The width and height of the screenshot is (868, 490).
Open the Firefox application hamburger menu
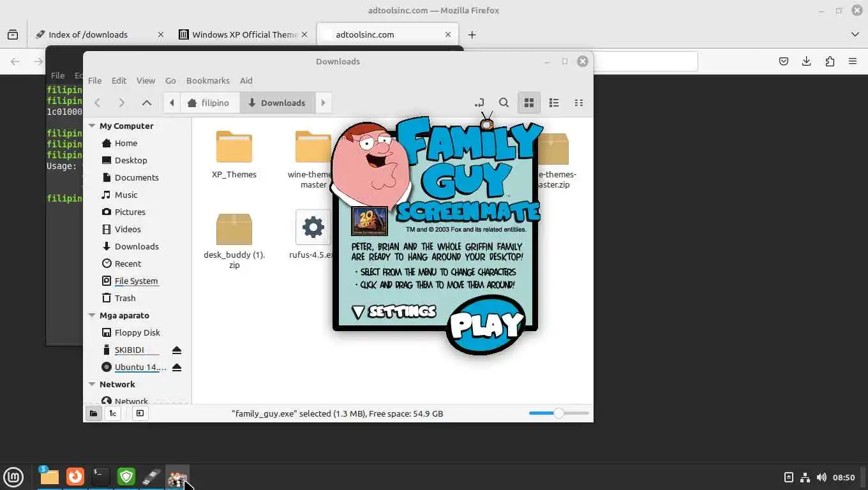pyautogui.click(x=853, y=61)
